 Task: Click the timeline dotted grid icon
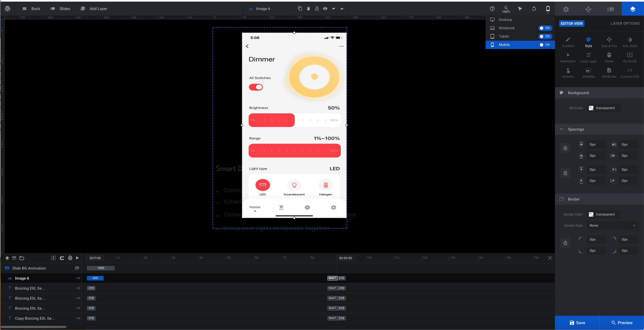(x=53, y=258)
